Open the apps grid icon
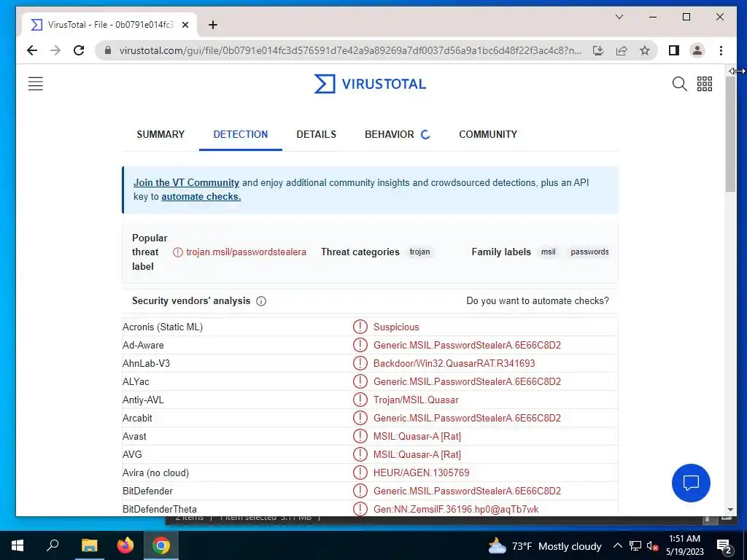Viewport: 747px width, 560px height. pos(705,84)
